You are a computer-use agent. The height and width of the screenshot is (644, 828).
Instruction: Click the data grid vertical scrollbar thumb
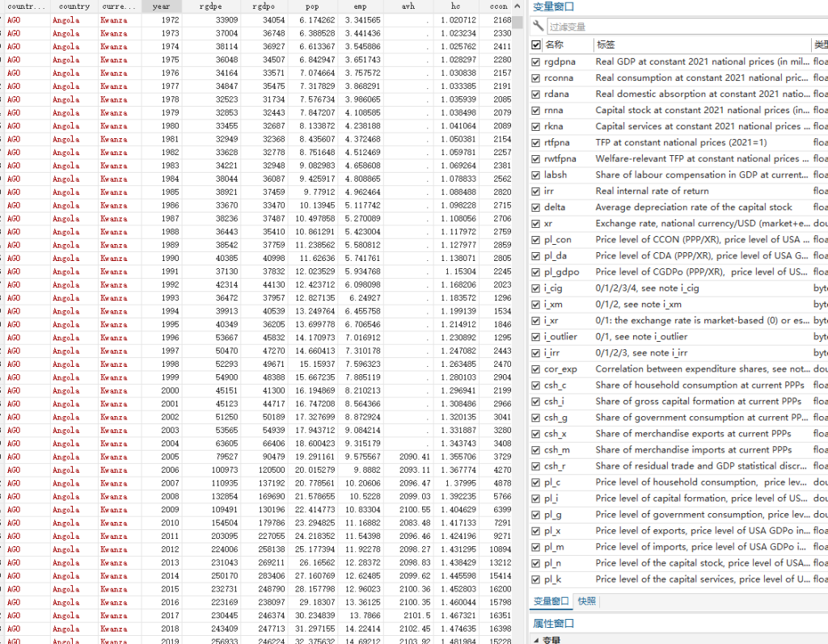pyautogui.click(x=517, y=22)
